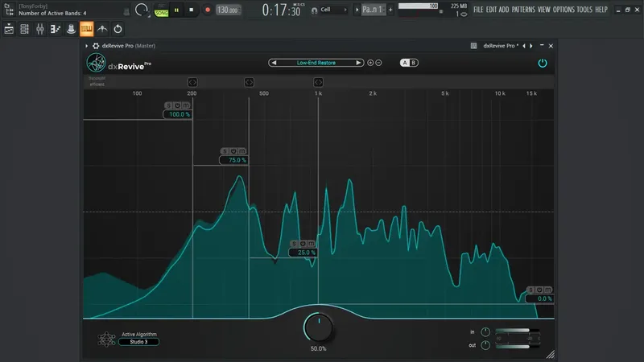
Task: Solo the 25.0 % band
Action: click(x=294, y=244)
